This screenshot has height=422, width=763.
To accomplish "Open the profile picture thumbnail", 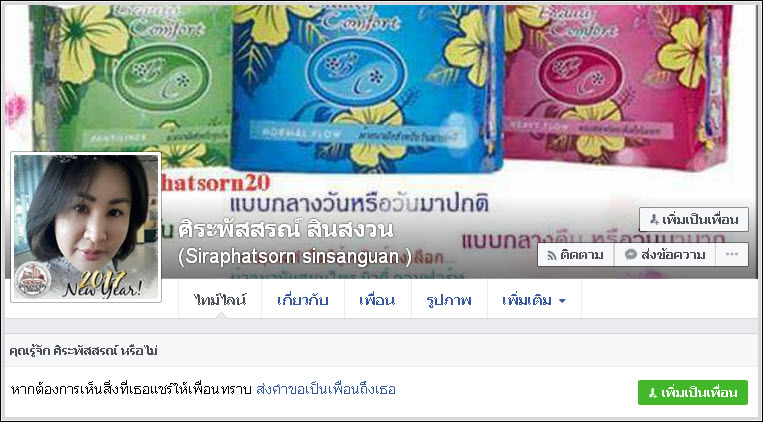I will pos(86,227).
